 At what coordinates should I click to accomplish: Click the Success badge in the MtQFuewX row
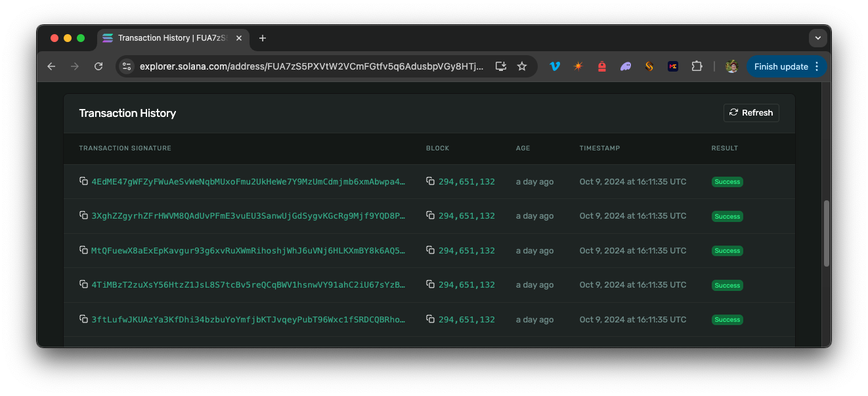727,251
